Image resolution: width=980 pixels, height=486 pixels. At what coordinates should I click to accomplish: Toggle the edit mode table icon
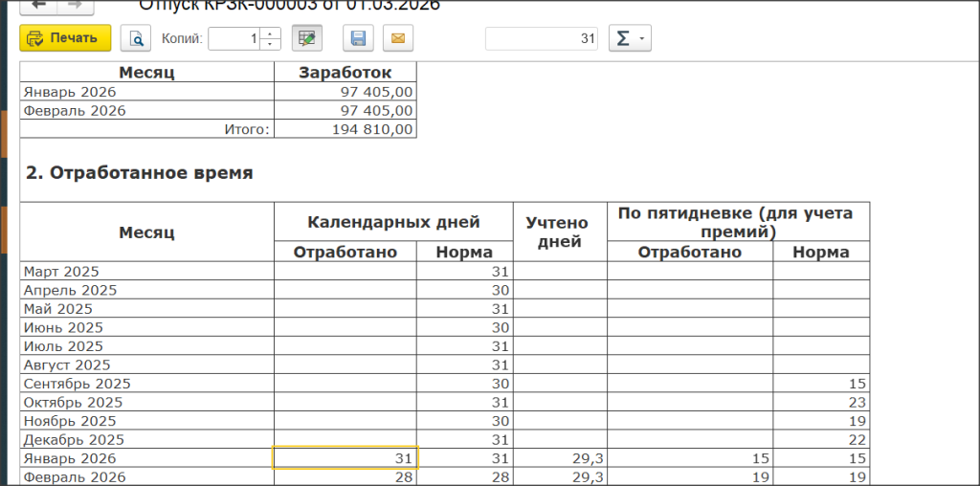(307, 38)
